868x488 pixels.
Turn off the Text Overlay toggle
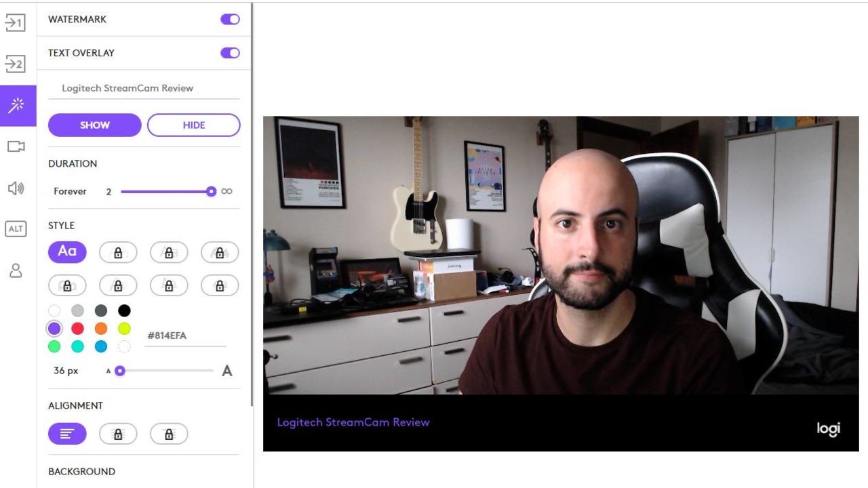(x=231, y=53)
